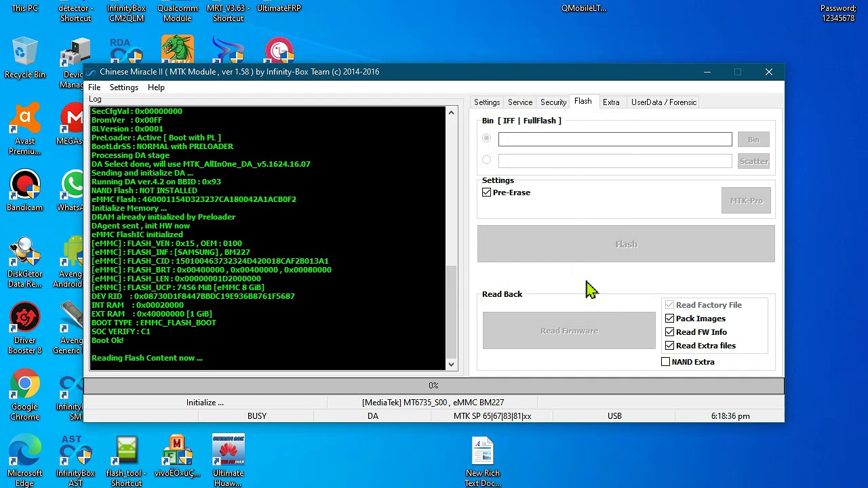Open the RDA tool desktop icon
The width and height of the screenshot is (868, 488).
pos(126,50)
